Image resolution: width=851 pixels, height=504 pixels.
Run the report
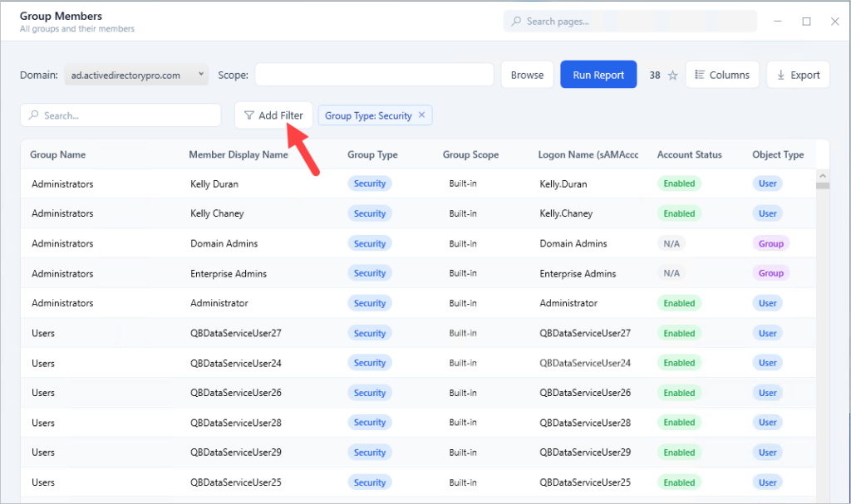(598, 75)
